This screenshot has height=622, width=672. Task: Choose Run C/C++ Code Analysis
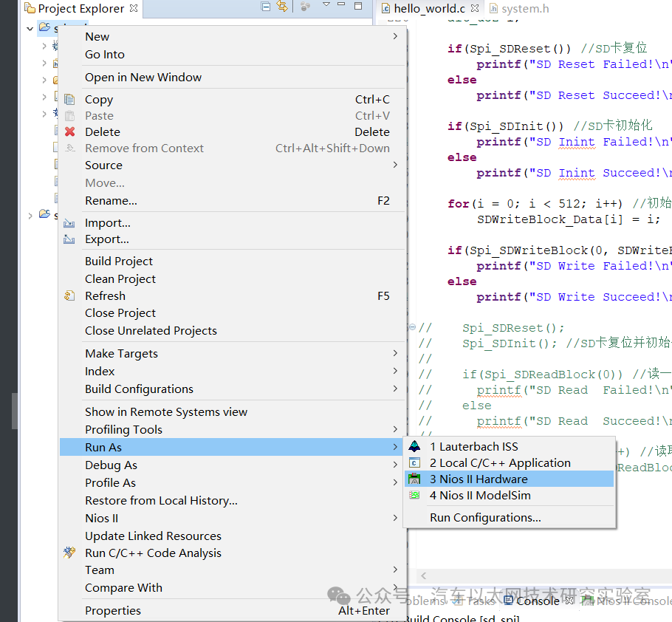tap(232, 553)
